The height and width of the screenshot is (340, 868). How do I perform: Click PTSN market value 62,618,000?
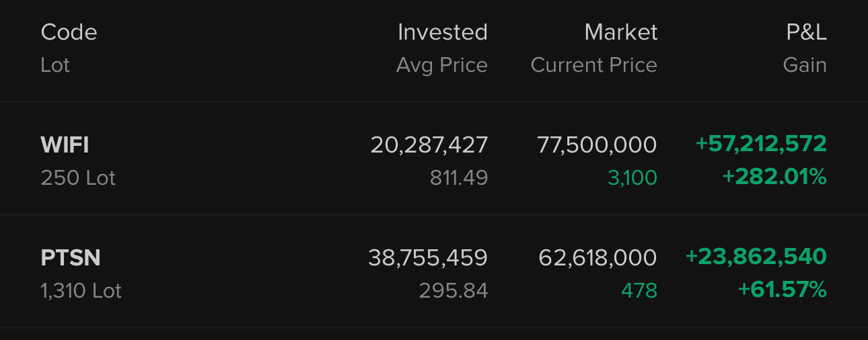tap(598, 257)
